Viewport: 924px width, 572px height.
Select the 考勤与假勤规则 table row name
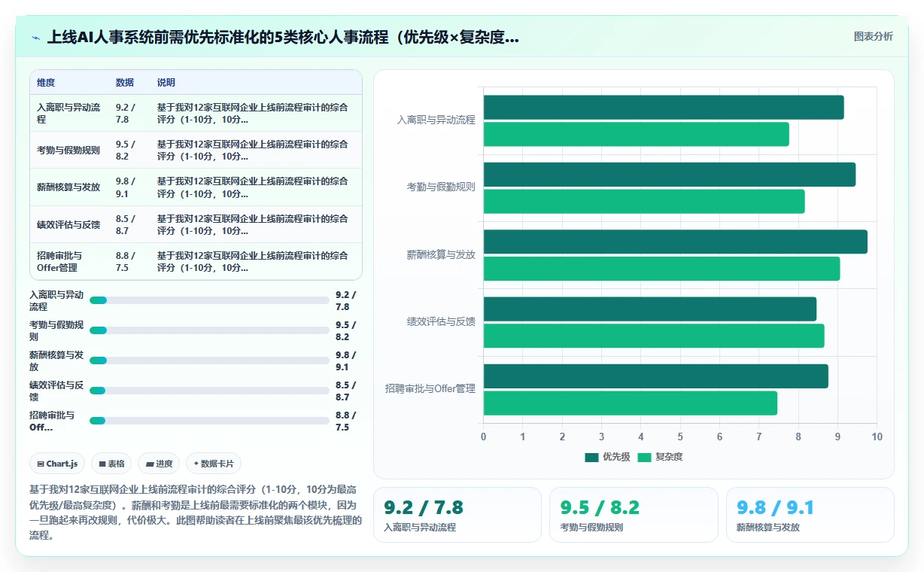coord(68,151)
